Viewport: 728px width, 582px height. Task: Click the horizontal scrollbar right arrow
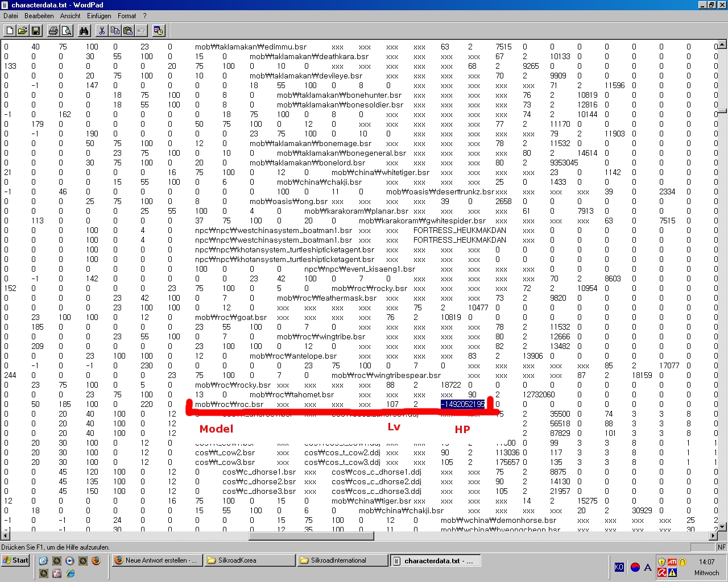[713, 535]
